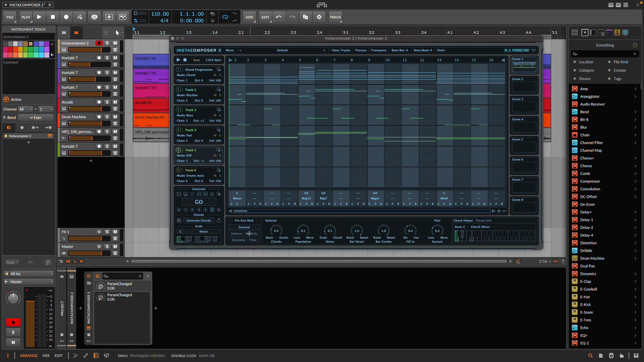Open the Channel All dropdown
644x362 pixels.
coord(26,109)
